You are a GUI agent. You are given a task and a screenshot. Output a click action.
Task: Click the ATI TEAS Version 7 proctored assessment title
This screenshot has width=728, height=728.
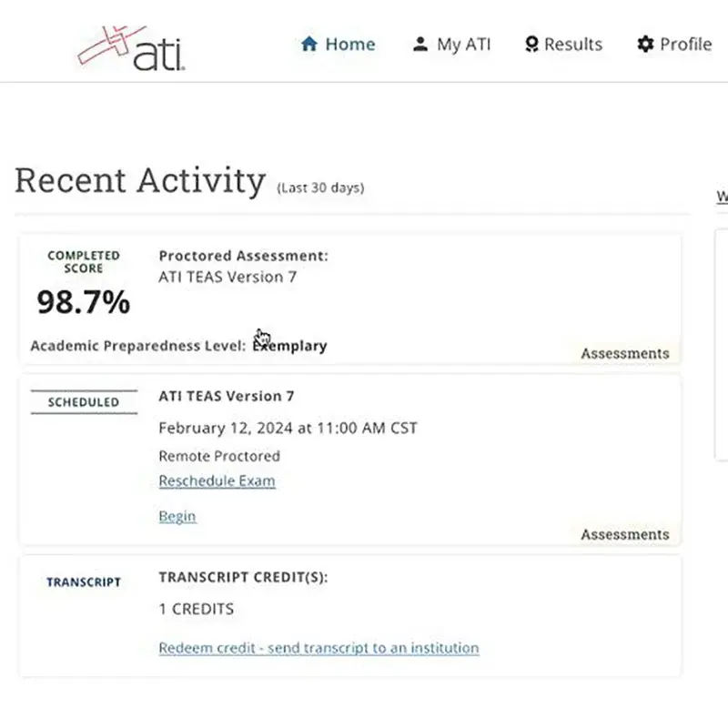(x=227, y=277)
